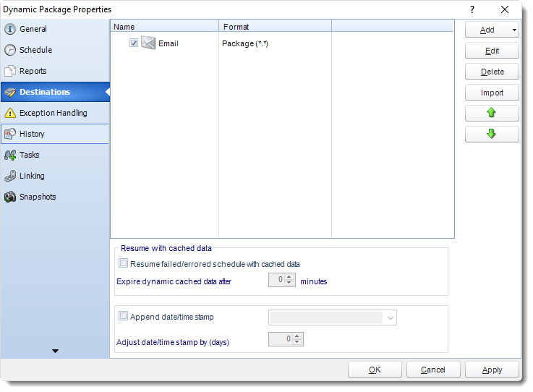Switch to the Snapshots tab
533x392 pixels.
[x=55, y=197]
